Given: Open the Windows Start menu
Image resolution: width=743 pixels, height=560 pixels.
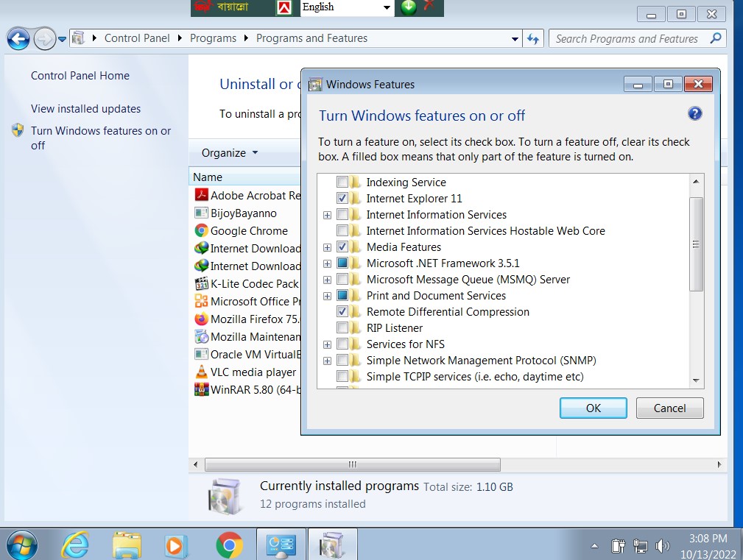Looking at the screenshot, I should 22,545.
